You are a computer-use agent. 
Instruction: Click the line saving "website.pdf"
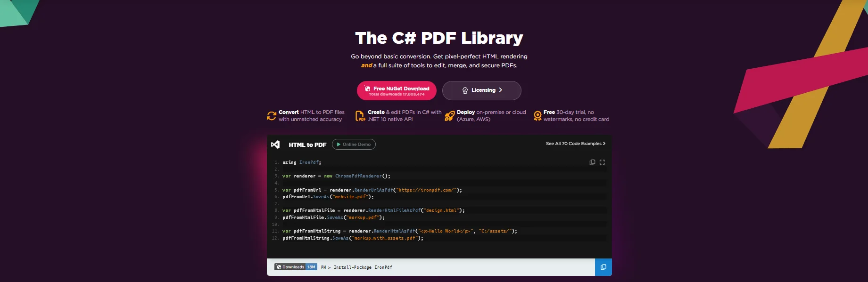coord(328,197)
